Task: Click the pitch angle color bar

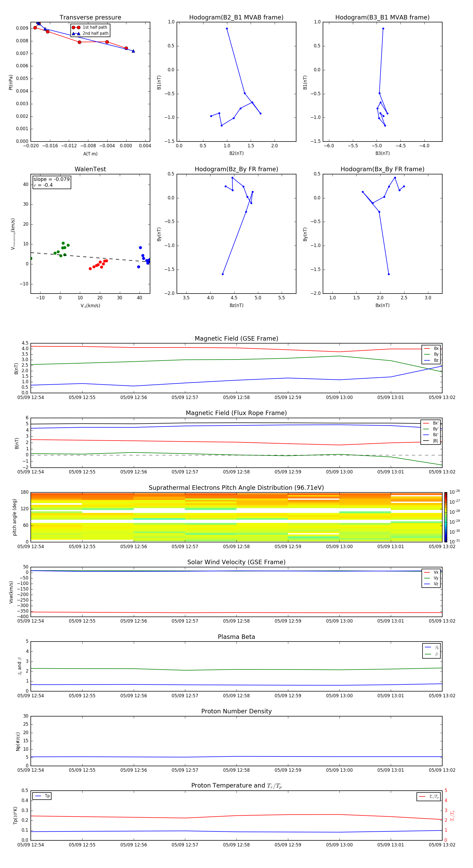Action: click(x=446, y=517)
